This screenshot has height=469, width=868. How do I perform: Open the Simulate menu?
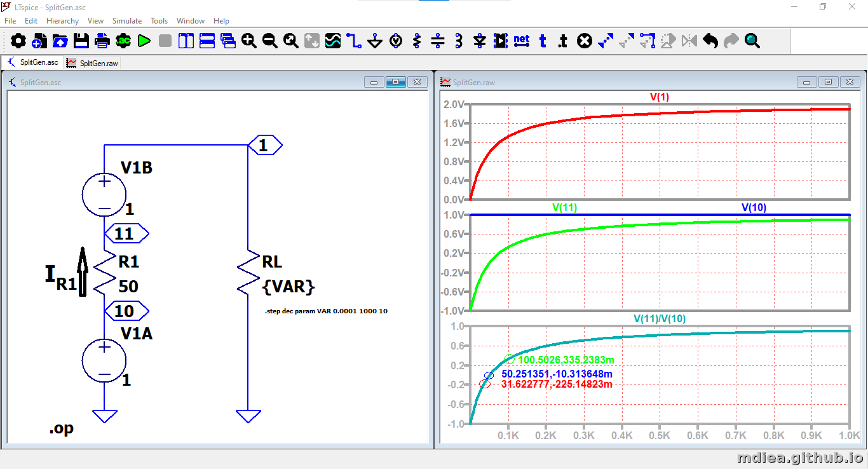tap(127, 21)
